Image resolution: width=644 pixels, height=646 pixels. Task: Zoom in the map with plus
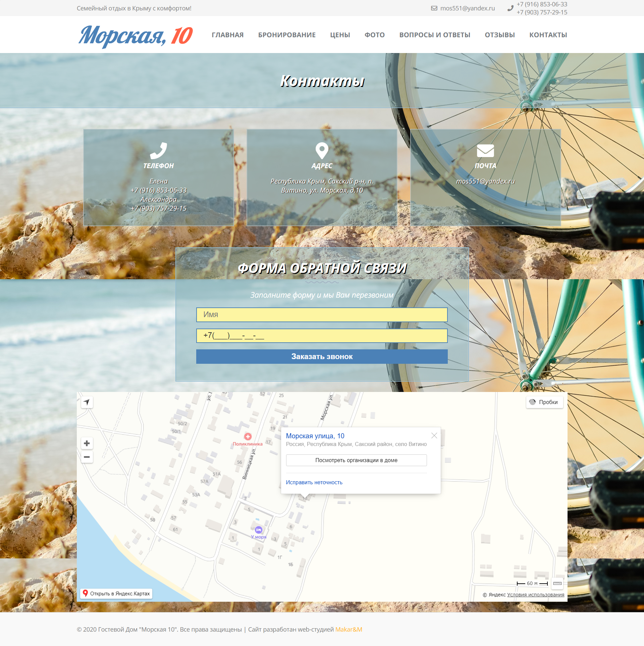click(87, 443)
